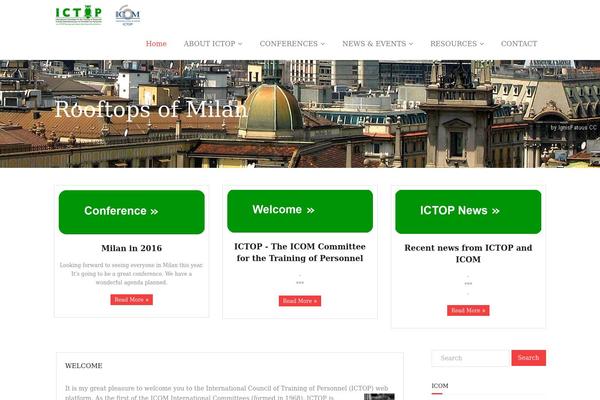Go to the Home menu item
The width and height of the screenshot is (600, 400).
(x=156, y=44)
